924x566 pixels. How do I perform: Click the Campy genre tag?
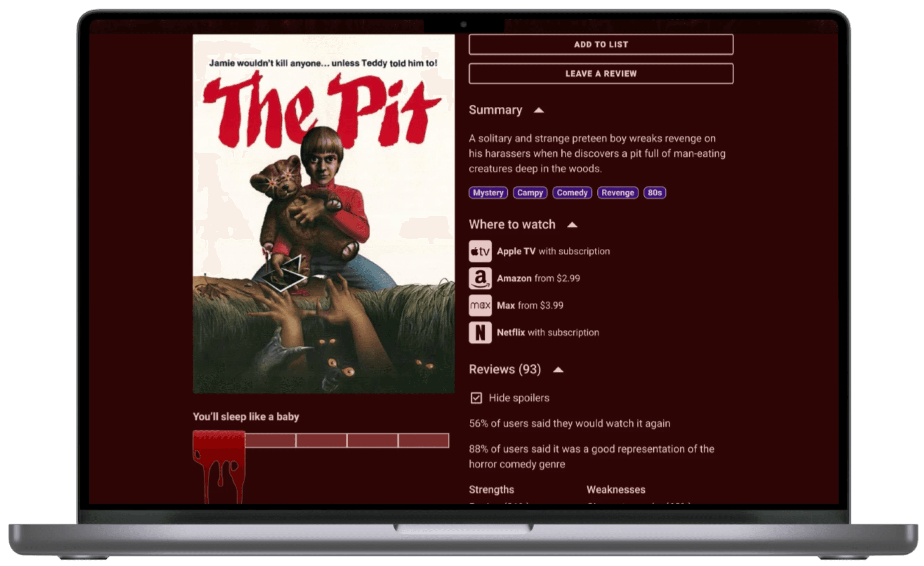(x=531, y=193)
